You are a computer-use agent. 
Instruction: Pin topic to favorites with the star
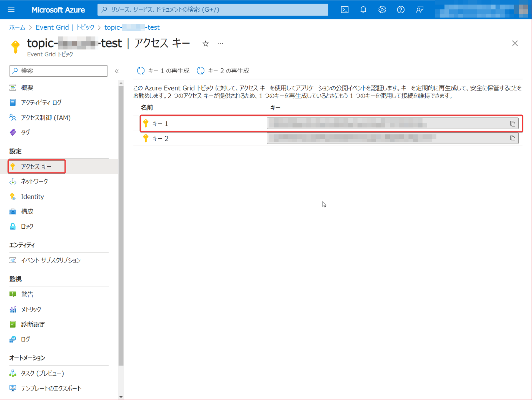(x=206, y=44)
